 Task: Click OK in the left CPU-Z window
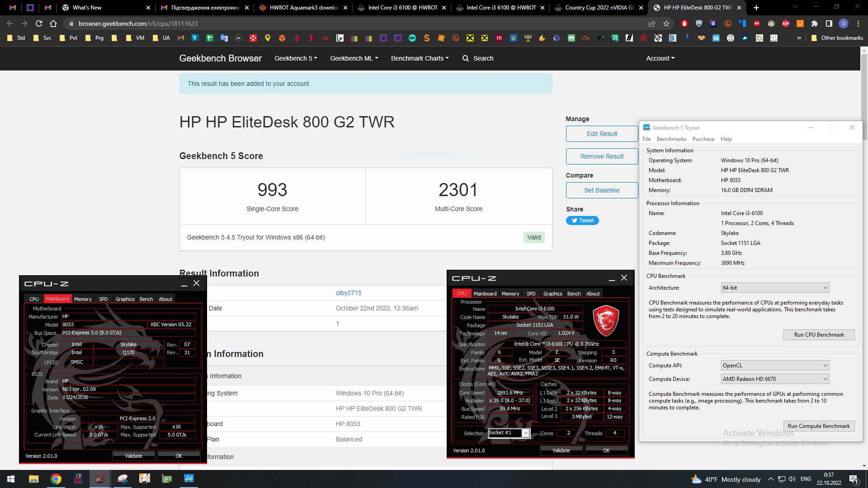point(179,456)
